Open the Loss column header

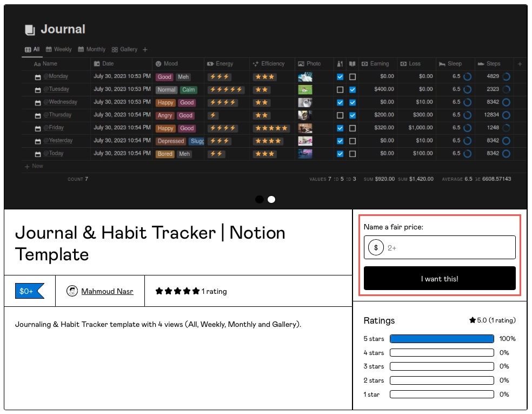point(410,64)
